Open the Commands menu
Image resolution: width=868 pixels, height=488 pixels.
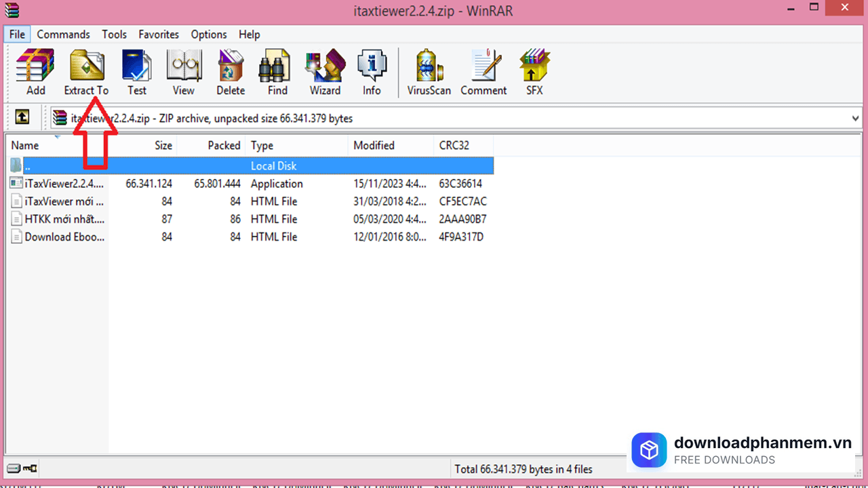coord(63,34)
